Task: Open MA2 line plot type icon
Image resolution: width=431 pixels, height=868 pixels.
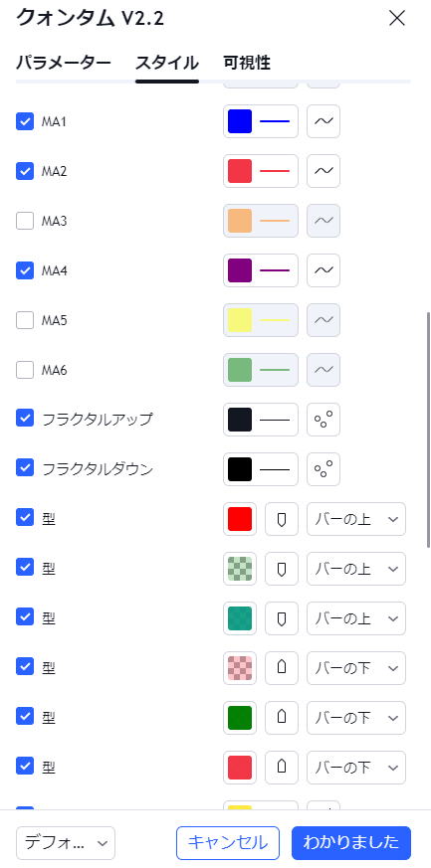Action: coord(323,171)
